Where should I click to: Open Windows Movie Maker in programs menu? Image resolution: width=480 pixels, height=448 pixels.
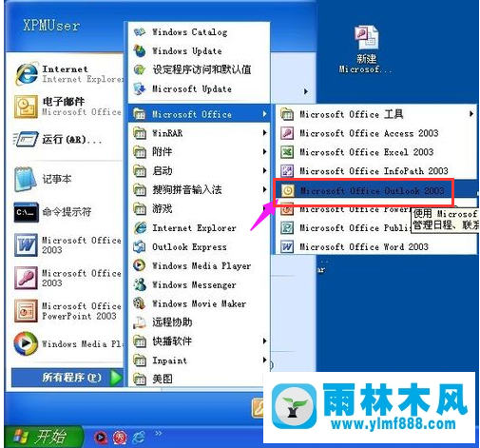coord(199,303)
